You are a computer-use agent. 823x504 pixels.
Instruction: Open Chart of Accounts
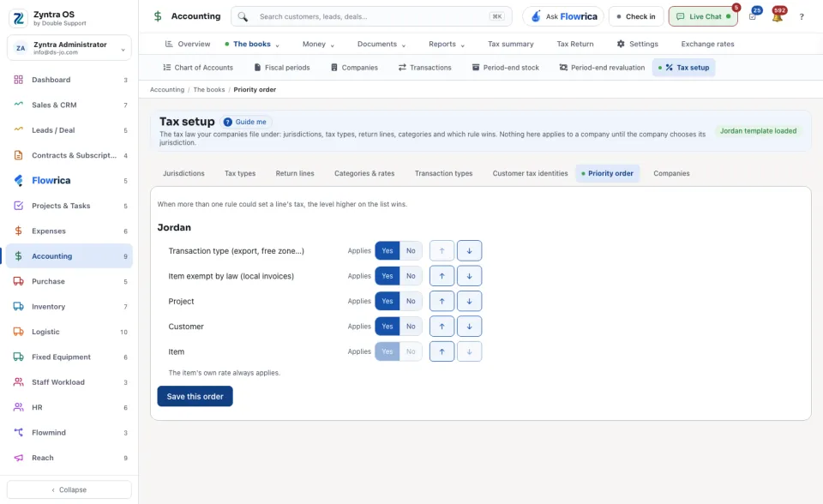coord(198,68)
